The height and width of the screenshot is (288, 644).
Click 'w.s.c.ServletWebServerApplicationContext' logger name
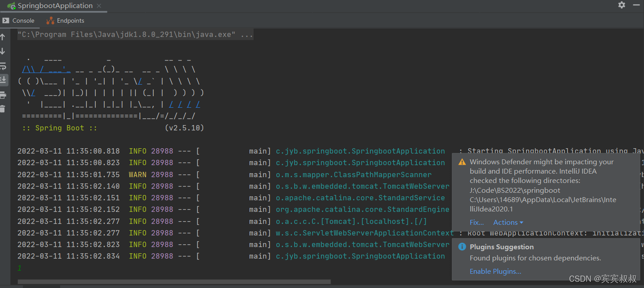[365, 233]
